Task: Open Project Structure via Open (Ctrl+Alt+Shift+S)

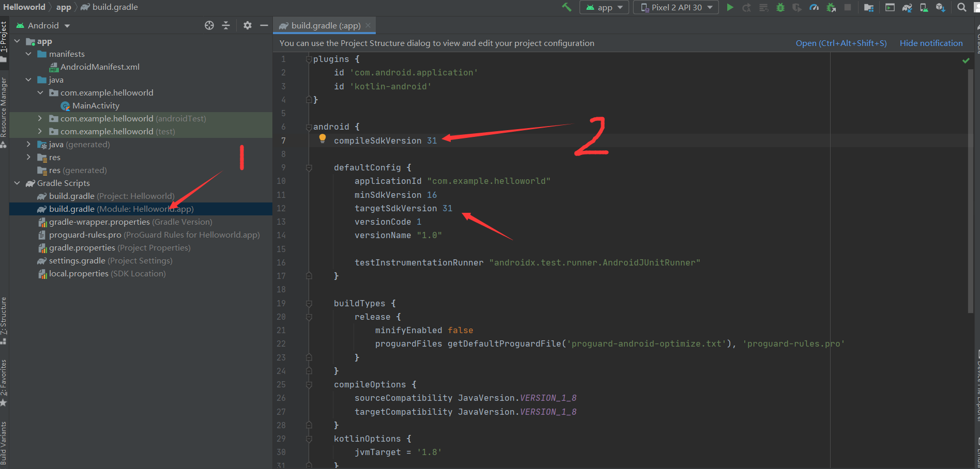Action: (841, 43)
